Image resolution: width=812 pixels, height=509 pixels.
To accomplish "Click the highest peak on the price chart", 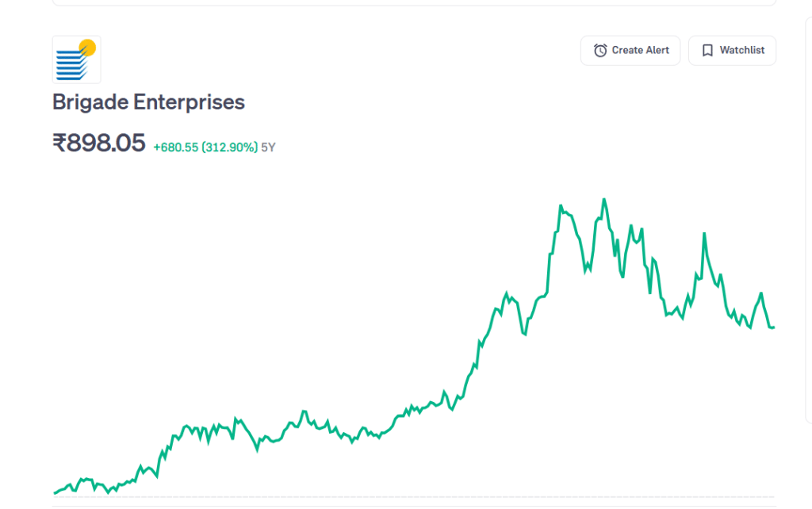I will coord(604,199).
